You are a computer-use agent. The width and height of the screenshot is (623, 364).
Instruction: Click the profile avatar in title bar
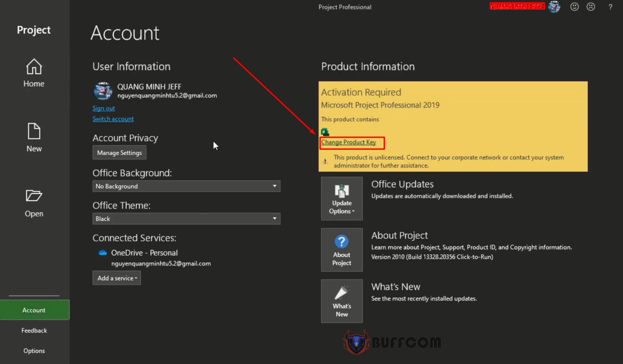click(x=554, y=6)
